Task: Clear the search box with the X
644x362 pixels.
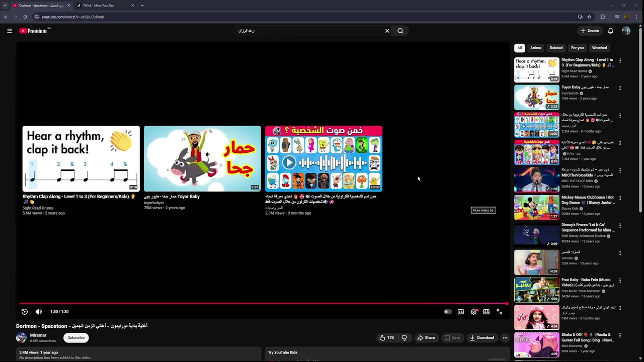Action: pos(387,31)
